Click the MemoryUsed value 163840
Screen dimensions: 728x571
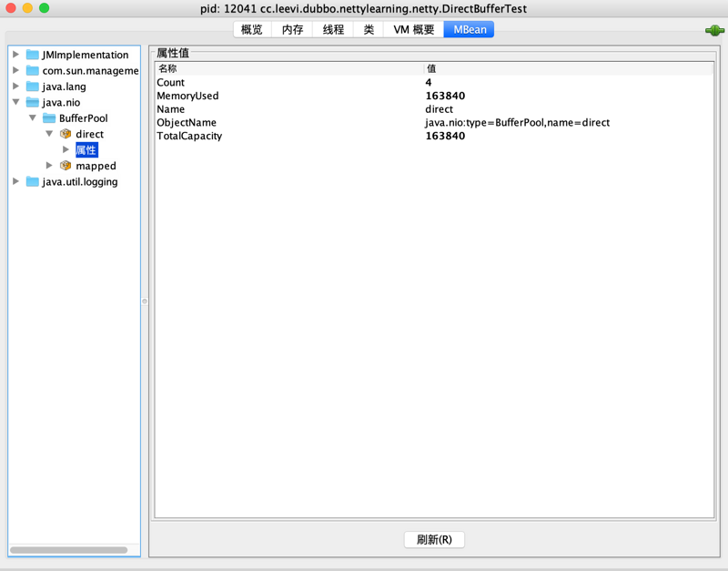pyautogui.click(x=445, y=96)
